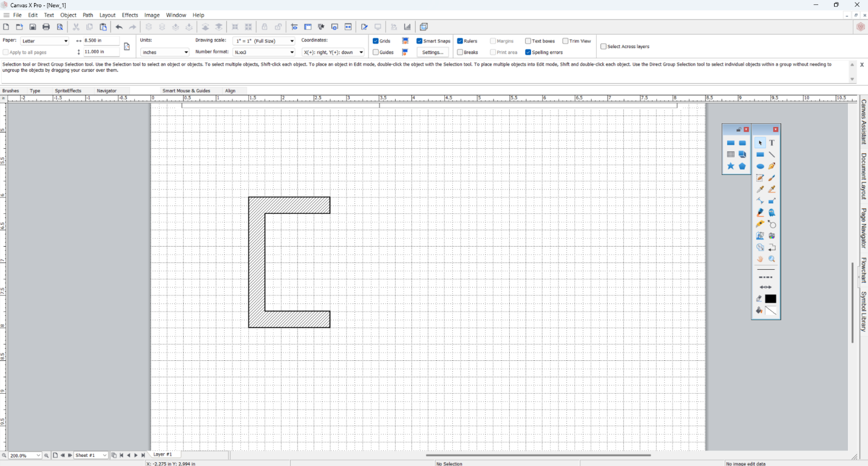The width and height of the screenshot is (868, 466).
Task: Select the Eyedropper tool
Action: (760, 190)
